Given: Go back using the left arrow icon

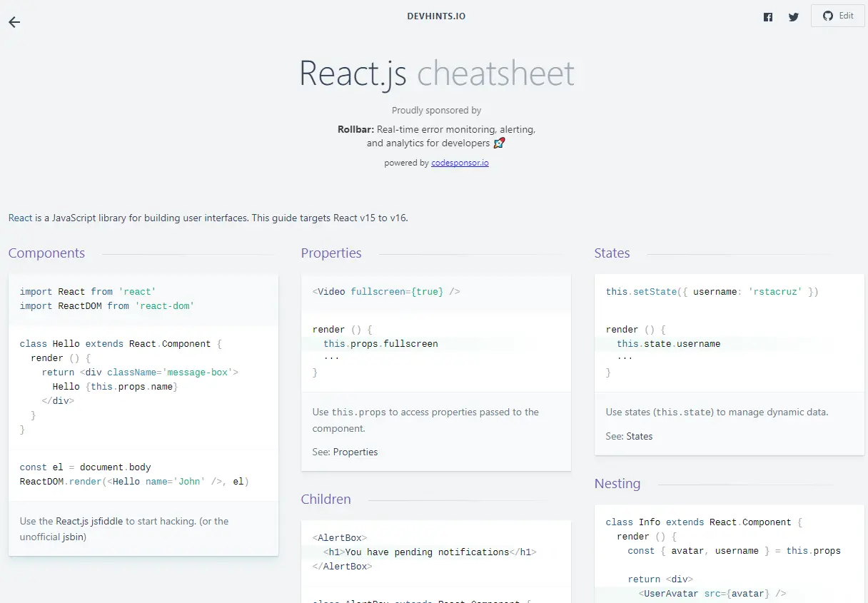Looking at the screenshot, I should pyautogui.click(x=14, y=22).
